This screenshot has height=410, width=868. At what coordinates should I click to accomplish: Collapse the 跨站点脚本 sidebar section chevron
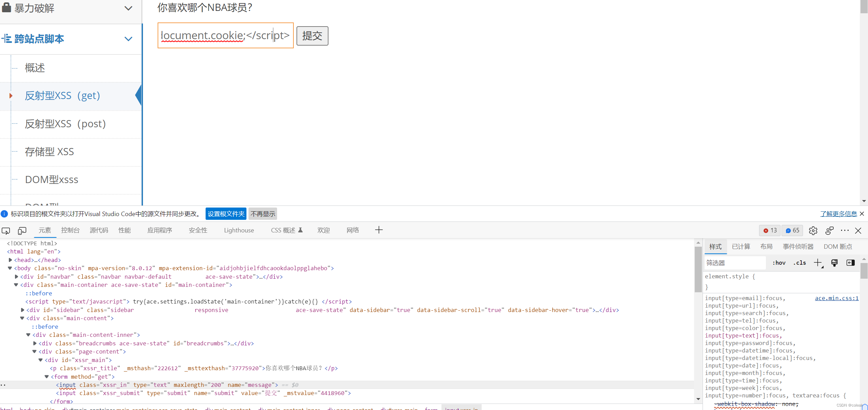pos(128,39)
